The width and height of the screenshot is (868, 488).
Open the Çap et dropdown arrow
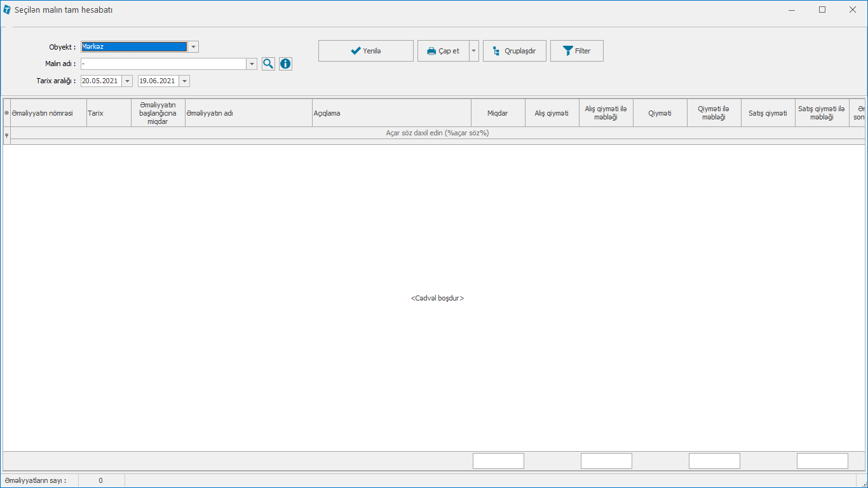[473, 51]
